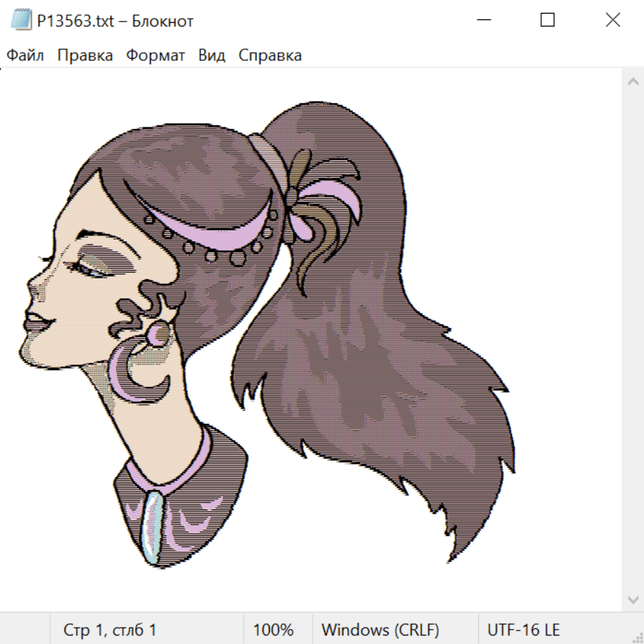This screenshot has height=644, width=644.
Task: Open the Вид menu
Action: [212, 56]
